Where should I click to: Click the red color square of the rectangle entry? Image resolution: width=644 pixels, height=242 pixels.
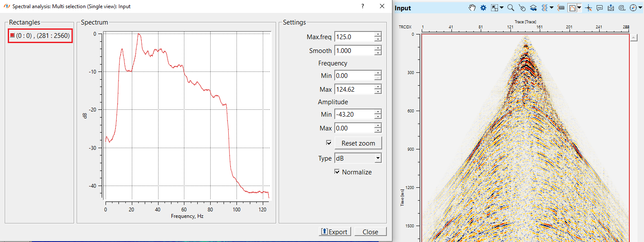(12, 35)
